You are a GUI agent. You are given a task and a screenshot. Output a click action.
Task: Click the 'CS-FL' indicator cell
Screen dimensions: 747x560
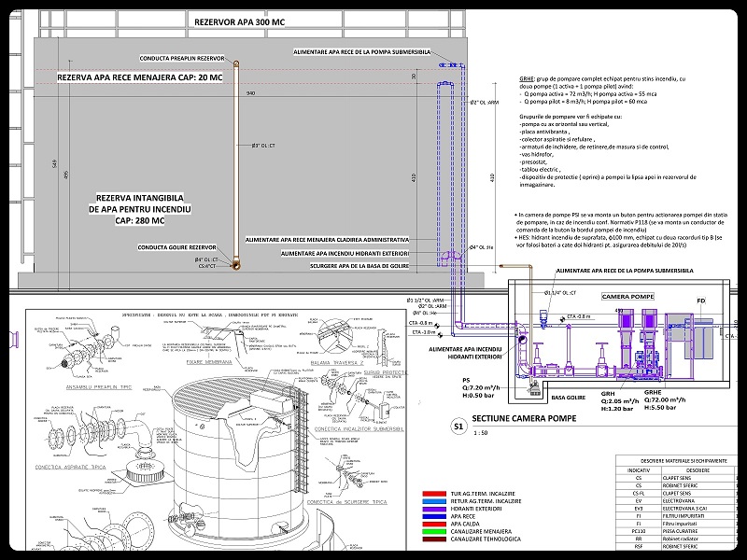click(x=639, y=494)
